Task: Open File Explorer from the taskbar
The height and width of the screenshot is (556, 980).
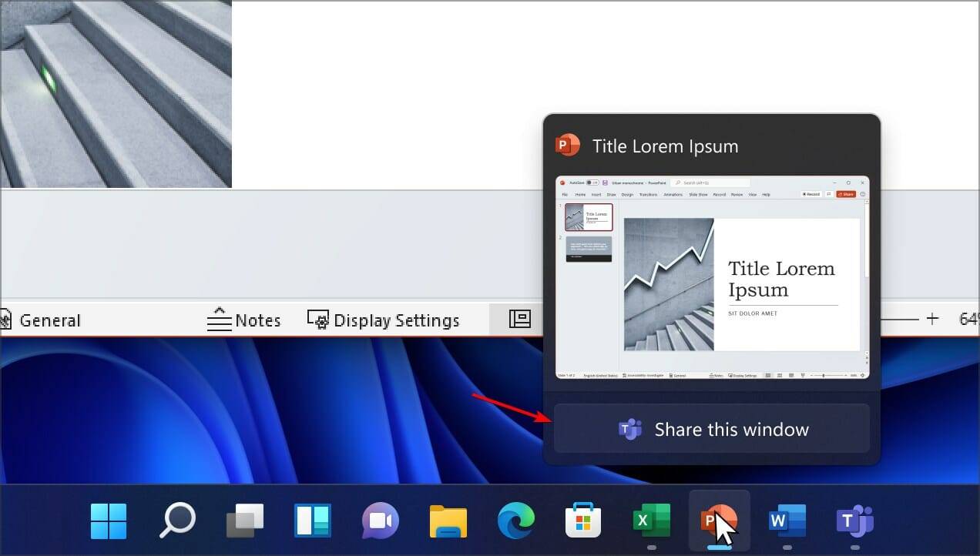Action: [x=448, y=521]
